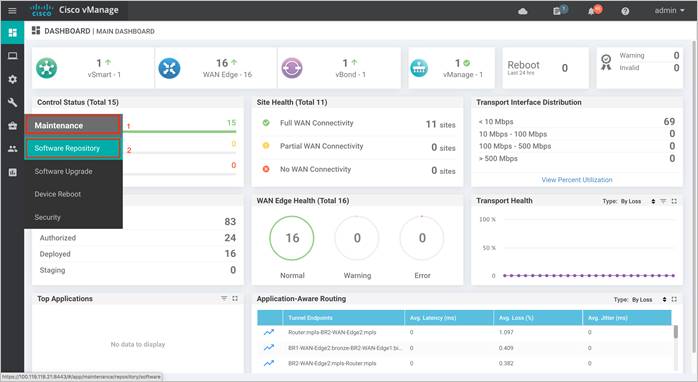Click the Deployed 16 row
The width and height of the screenshot is (698, 382).
pos(138,254)
